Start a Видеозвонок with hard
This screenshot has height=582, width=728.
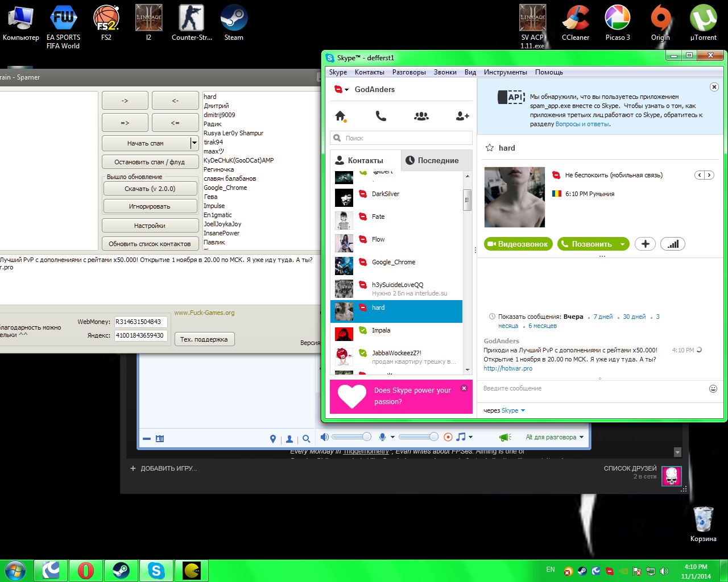(x=518, y=244)
